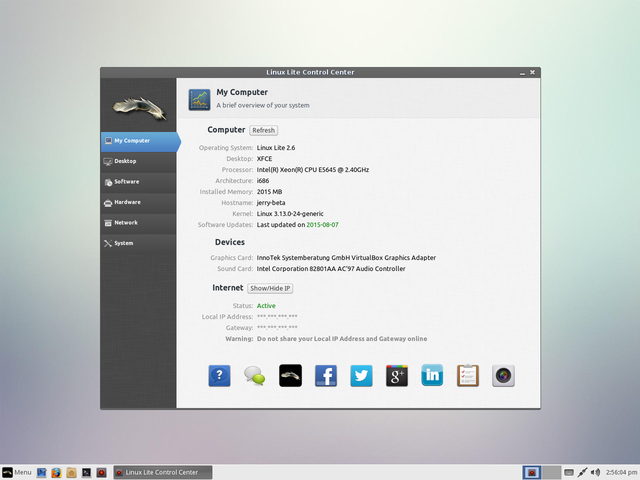Open the Forums chat bubbles icon
Viewport: 640px width, 480px height.
point(255,376)
